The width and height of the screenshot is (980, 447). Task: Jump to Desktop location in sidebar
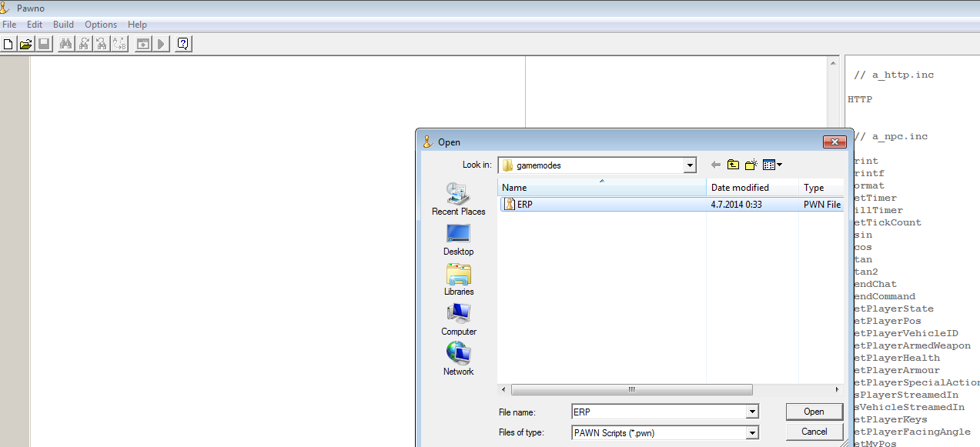tap(458, 240)
